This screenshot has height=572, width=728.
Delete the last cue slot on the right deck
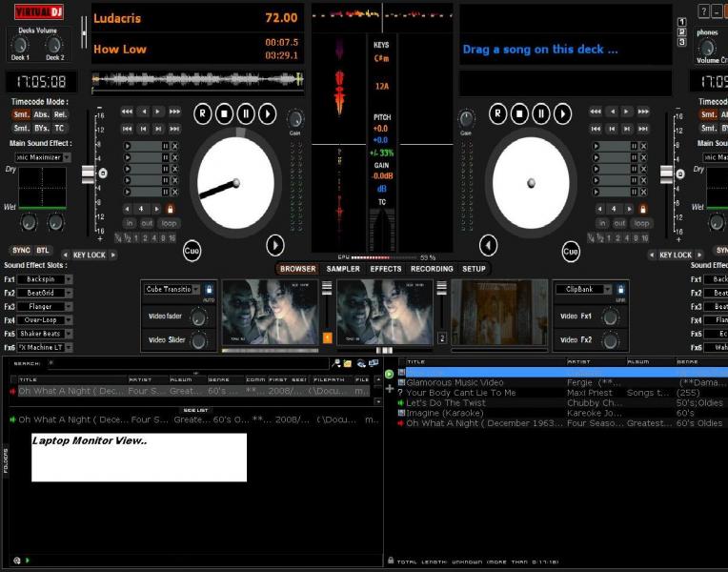click(x=643, y=192)
